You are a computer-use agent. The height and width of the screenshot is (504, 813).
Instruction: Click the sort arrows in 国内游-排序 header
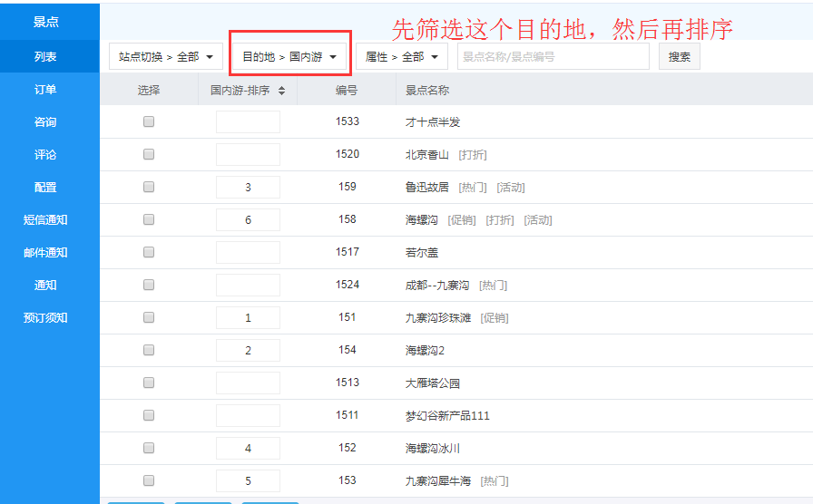point(281,91)
